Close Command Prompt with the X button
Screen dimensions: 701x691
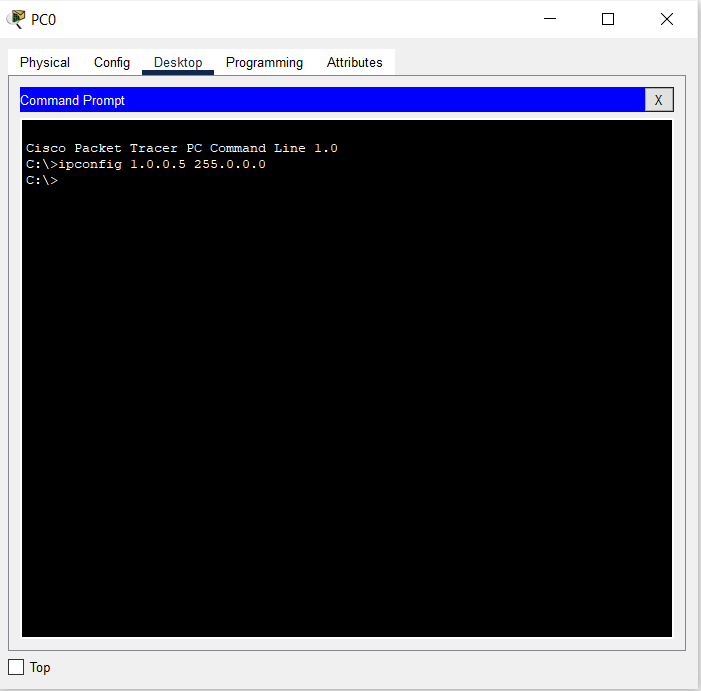point(658,100)
